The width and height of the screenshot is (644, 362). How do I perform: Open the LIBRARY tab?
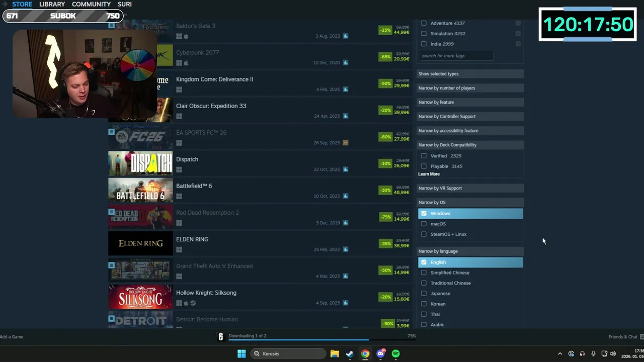click(x=52, y=4)
